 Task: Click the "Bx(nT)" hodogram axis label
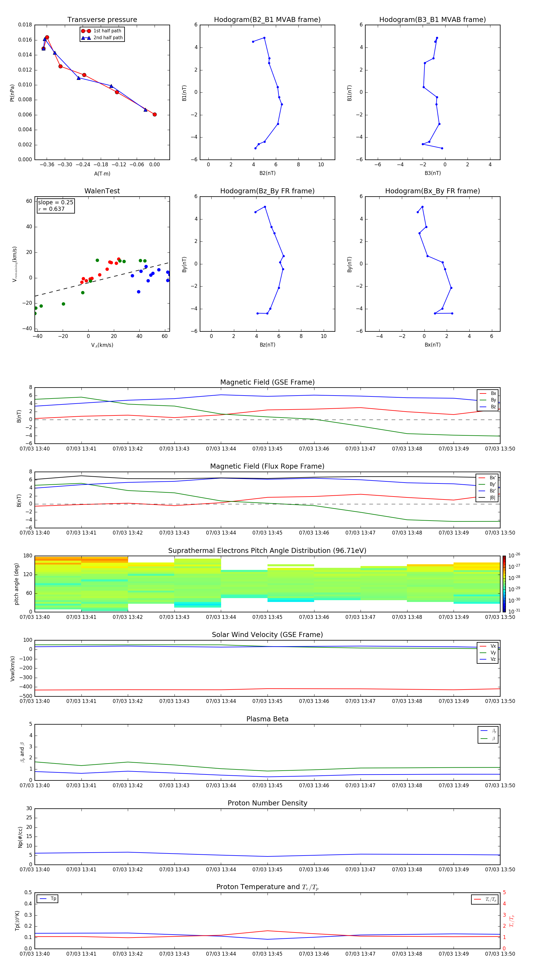tap(432, 345)
